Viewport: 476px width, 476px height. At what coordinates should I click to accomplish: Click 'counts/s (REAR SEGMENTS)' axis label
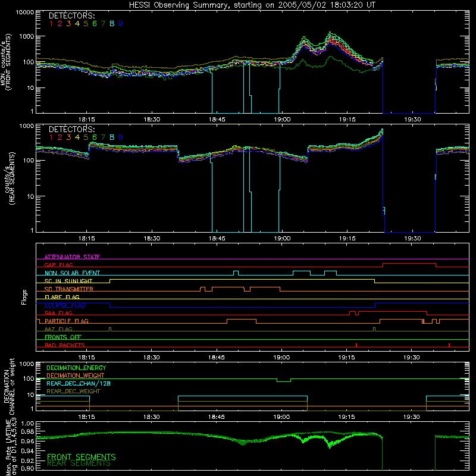9,178
